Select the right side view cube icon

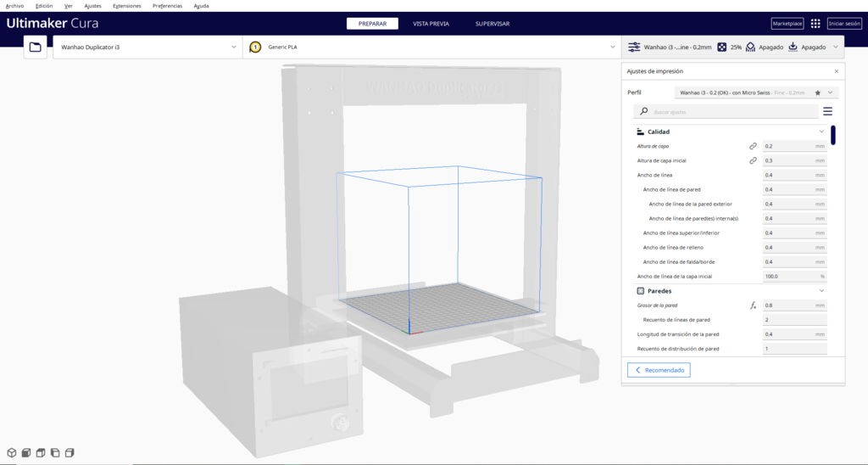tap(70, 453)
